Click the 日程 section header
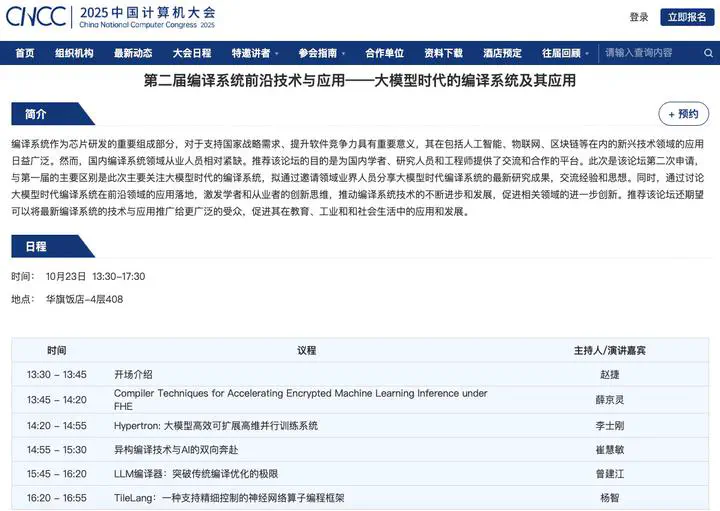Viewport: 720px width, 511px height. point(37,246)
